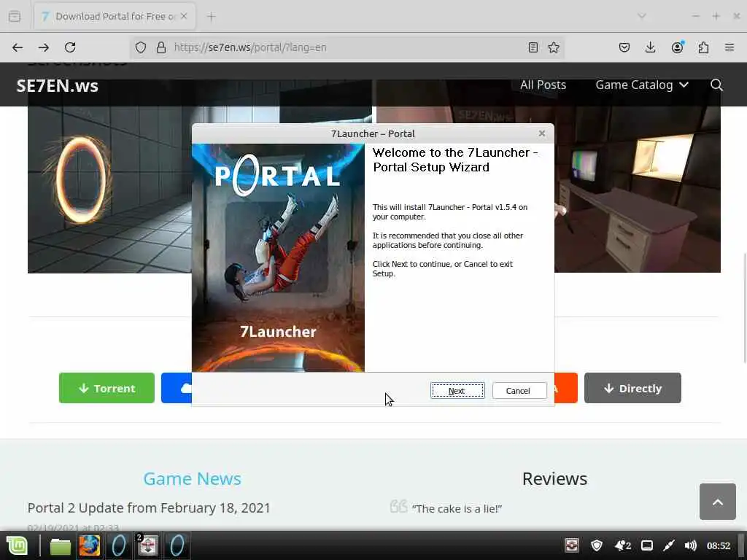Click the green Torrent download button
This screenshot has height=560, width=747.
(107, 388)
